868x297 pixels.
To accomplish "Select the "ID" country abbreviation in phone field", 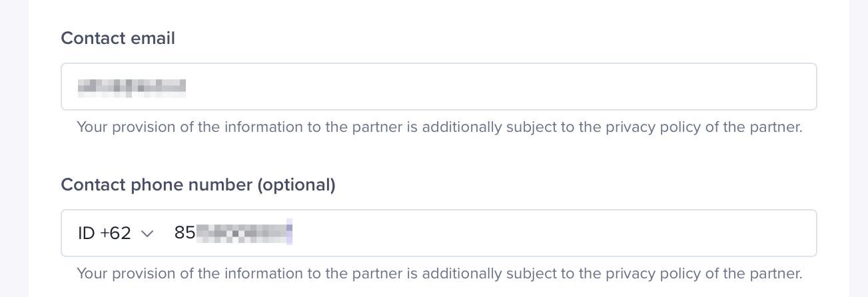I will [86, 233].
